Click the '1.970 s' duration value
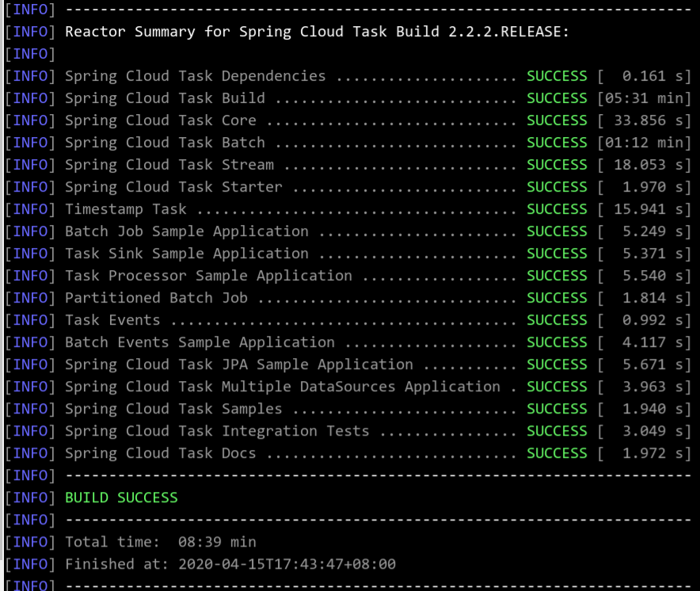700x591 pixels. (x=652, y=187)
